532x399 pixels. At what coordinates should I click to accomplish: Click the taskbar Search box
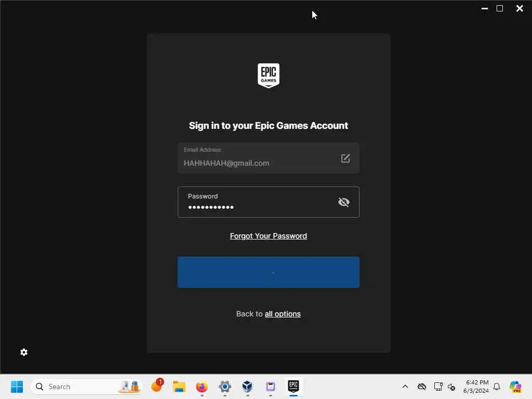point(87,387)
